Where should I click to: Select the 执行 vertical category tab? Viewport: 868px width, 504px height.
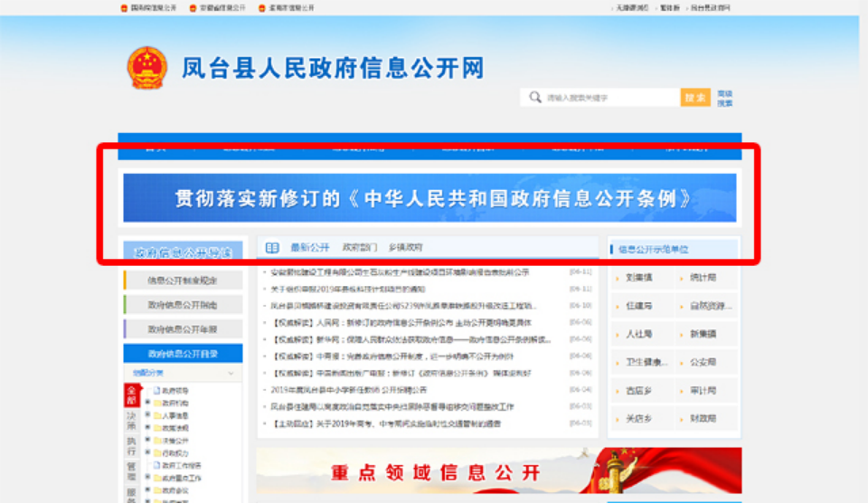coord(130,446)
